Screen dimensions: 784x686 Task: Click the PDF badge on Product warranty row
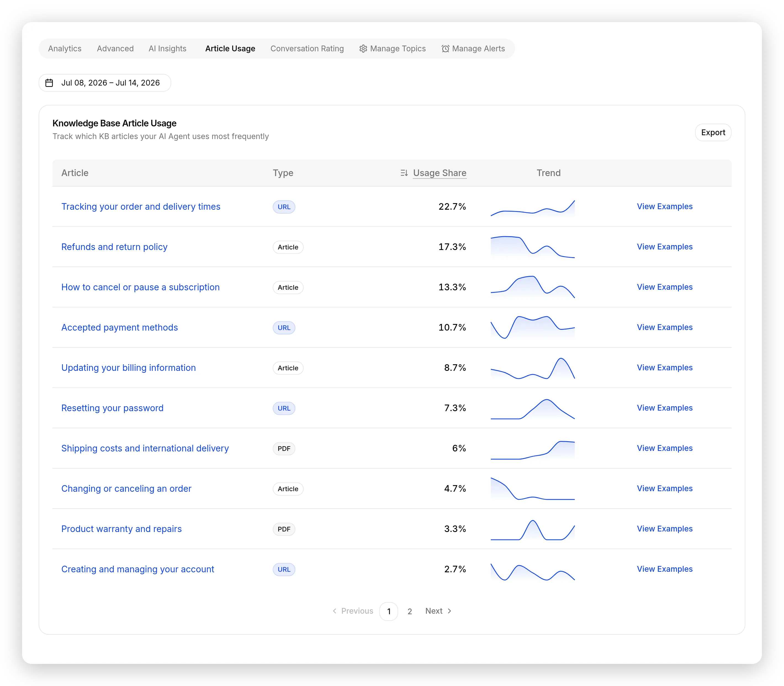(x=284, y=529)
